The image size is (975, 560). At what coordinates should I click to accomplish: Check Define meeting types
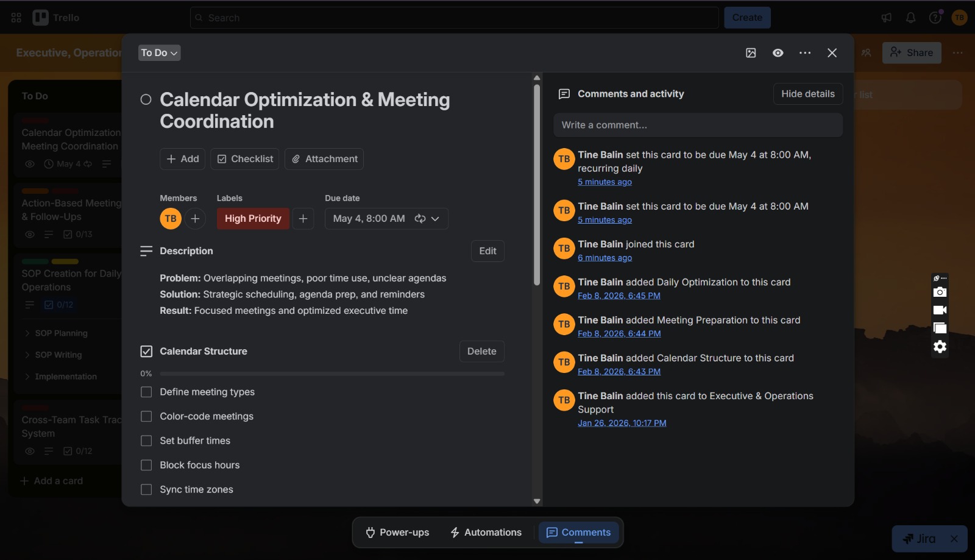(x=146, y=392)
